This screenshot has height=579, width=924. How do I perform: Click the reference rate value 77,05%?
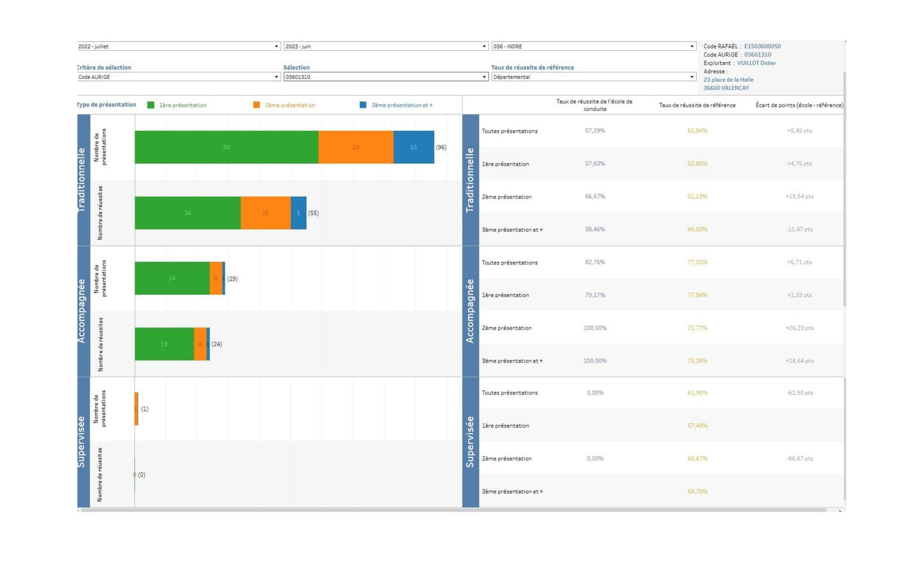pos(697,262)
